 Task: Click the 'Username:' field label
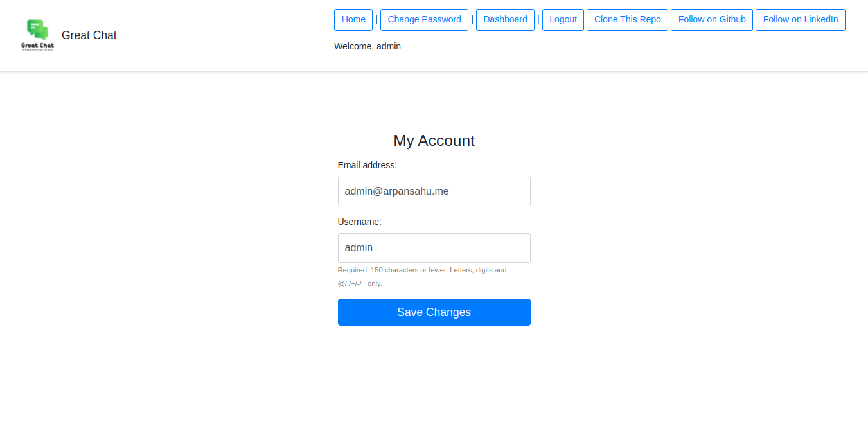point(360,222)
